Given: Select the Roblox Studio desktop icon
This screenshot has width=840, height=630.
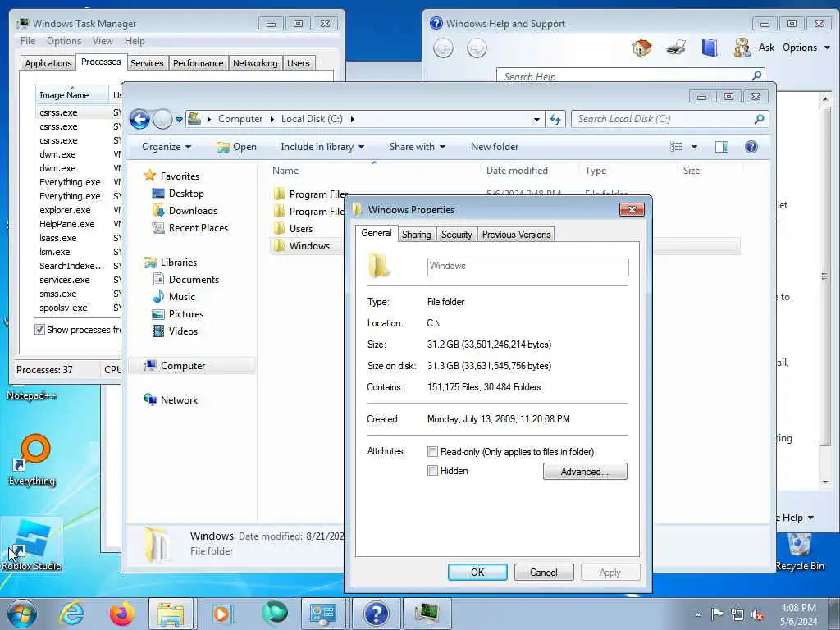Looking at the screenshot, I should pos(31,545).
